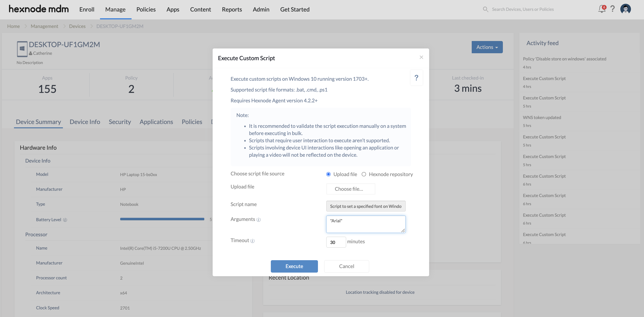Click the Processor section heading

pyautogui.click(x=36, y=234)
